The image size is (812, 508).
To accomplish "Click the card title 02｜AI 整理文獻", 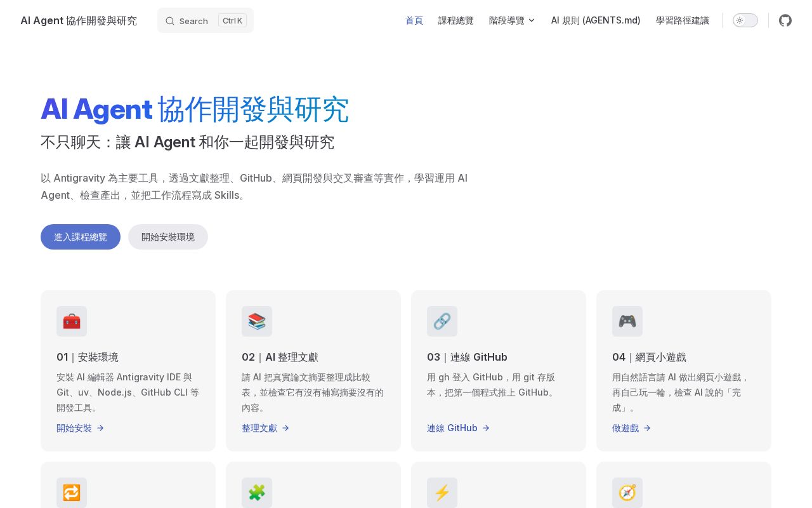I will [x=280, y=357].
